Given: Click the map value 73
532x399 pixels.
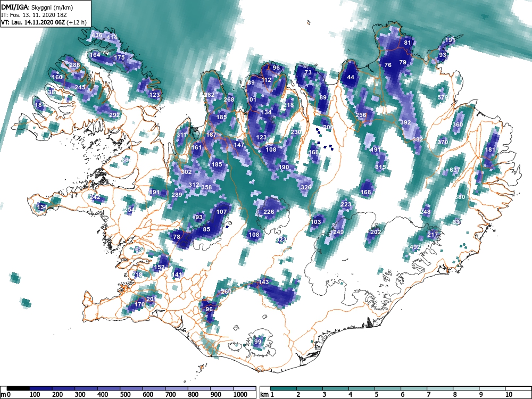Looking at the screenshot, I should pos(308,72).
